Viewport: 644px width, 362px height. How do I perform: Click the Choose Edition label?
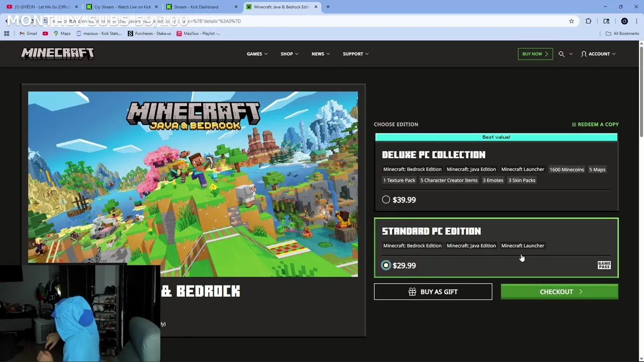396,124
